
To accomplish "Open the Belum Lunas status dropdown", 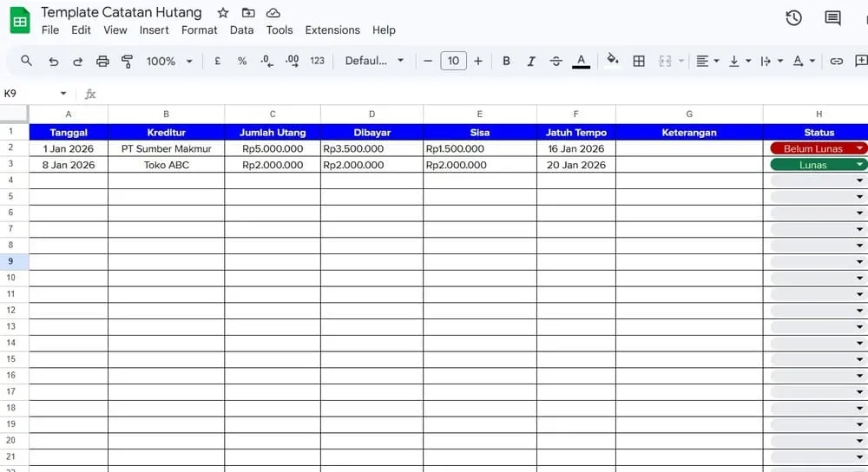I will click(859, 148).
